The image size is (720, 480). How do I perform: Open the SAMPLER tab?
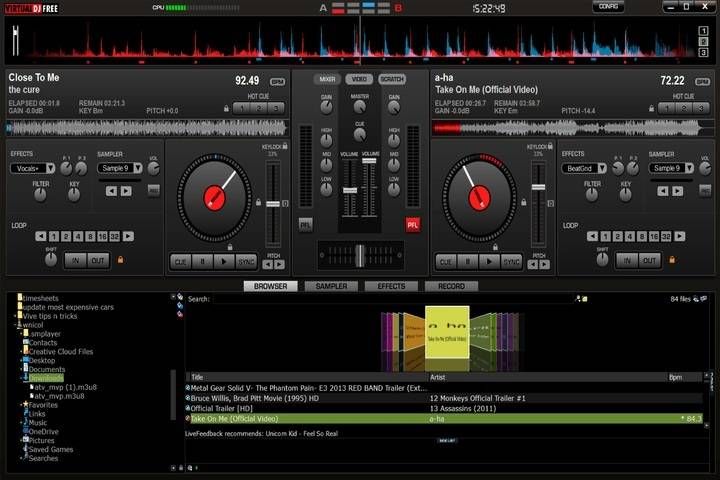[x=331, y=286]
